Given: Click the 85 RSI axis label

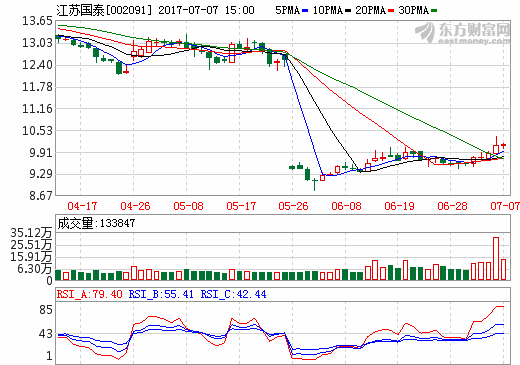Looking at the screenshot, I should [x=46, y=310].
